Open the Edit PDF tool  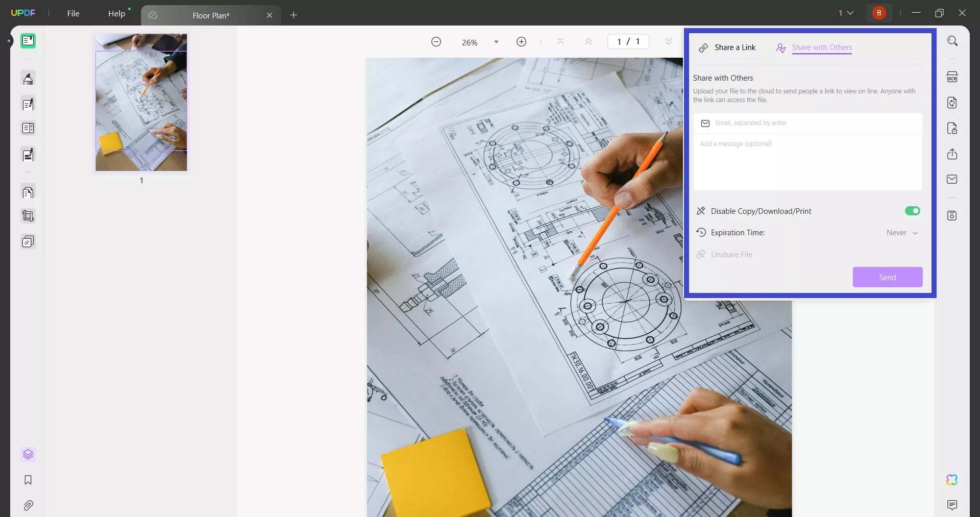pyautogui.click(x=28, y=104)
